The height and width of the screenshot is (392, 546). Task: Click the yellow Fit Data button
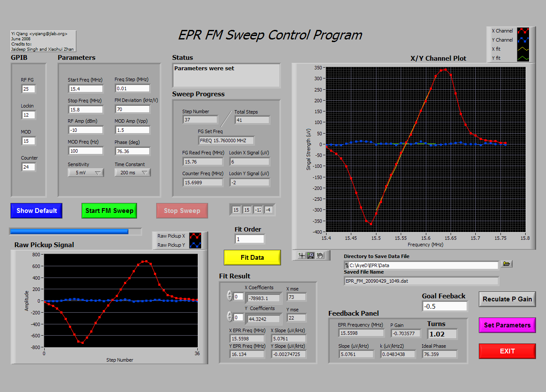pos(252,258)
